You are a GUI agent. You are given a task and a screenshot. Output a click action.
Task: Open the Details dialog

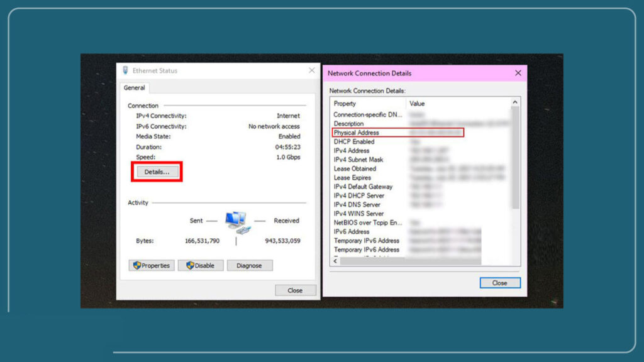pyautogui.click(x=156, y=171)
